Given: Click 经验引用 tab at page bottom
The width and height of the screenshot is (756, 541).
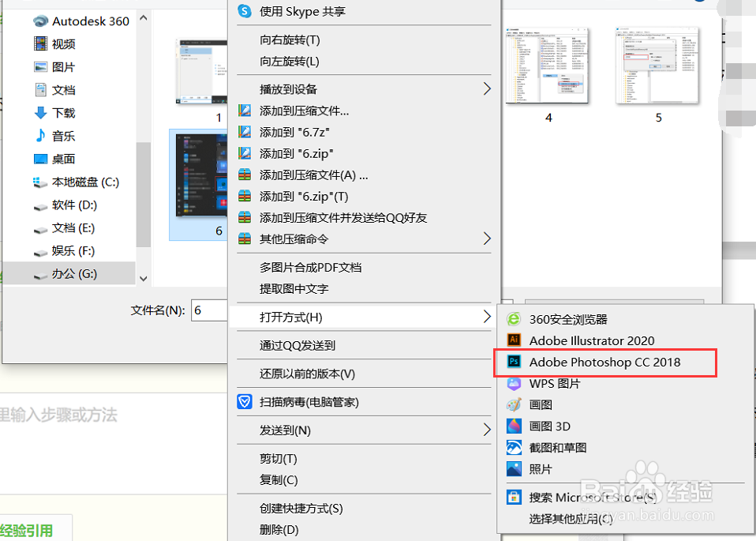Looking at the screenshot, I should tap(27, 531).
